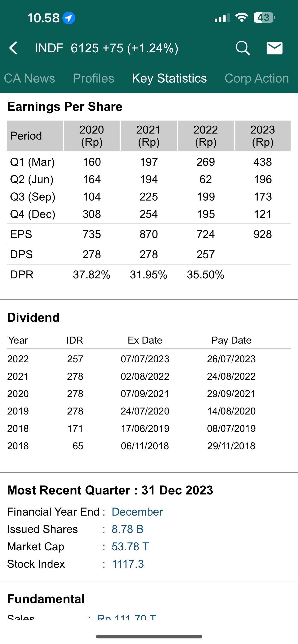Tap the 2023 (Rp) column header
The image size is (298, 644).
(x=262, y=136)
